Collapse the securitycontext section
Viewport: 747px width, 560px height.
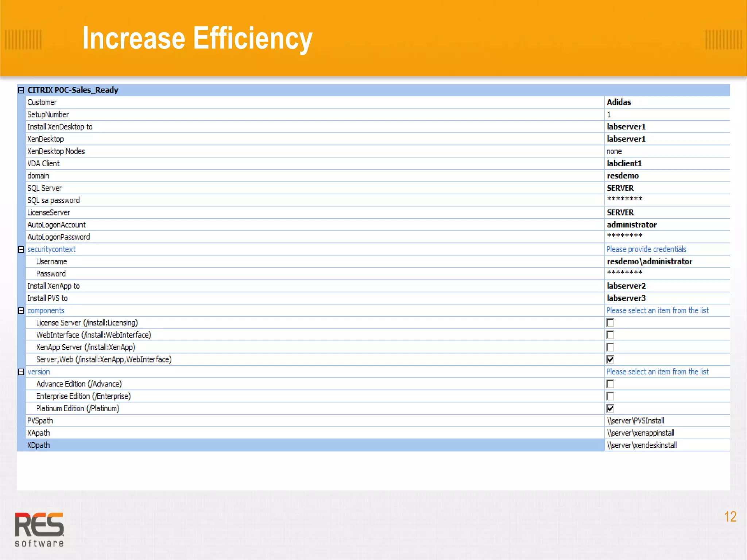click(x=21, y=249)
